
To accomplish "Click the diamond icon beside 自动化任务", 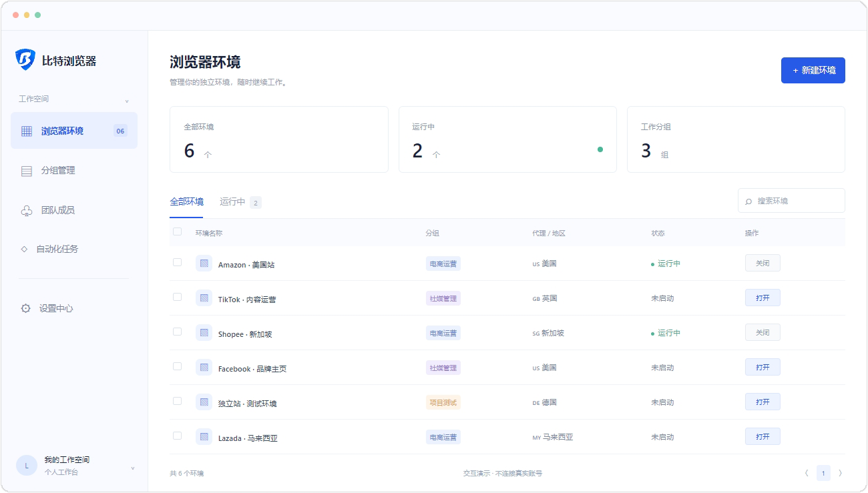I will click(x=24, y=249).
